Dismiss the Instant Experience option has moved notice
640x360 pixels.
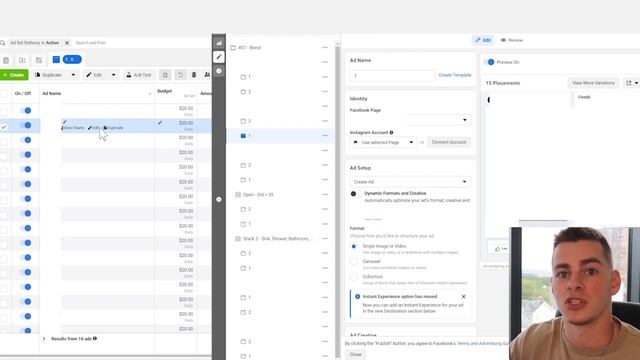click(463, 297)
